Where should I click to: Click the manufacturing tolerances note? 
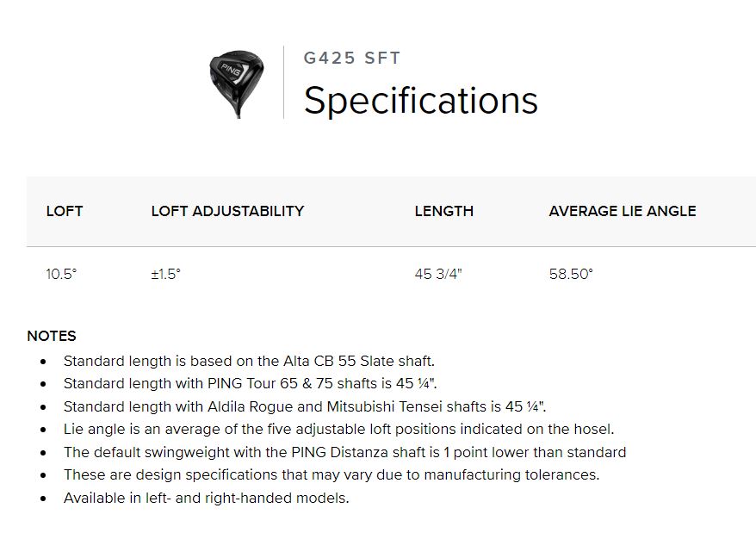point(331,474)
